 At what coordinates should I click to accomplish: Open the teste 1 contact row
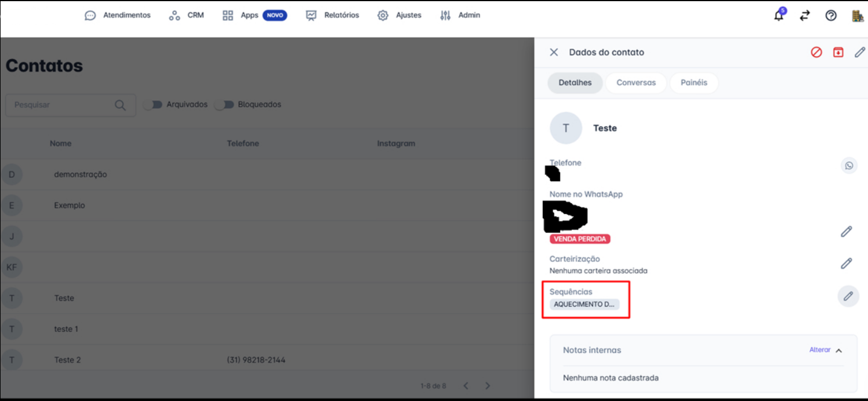point(267,329)
